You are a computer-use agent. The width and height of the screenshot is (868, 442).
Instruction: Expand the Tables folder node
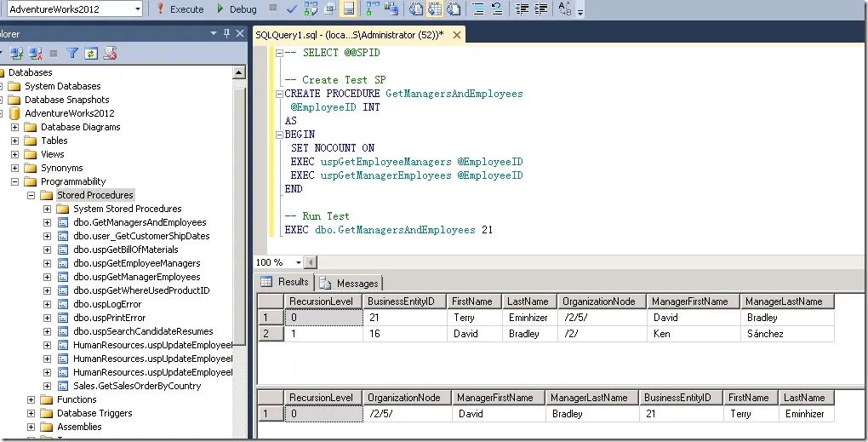tap(15, 141)
